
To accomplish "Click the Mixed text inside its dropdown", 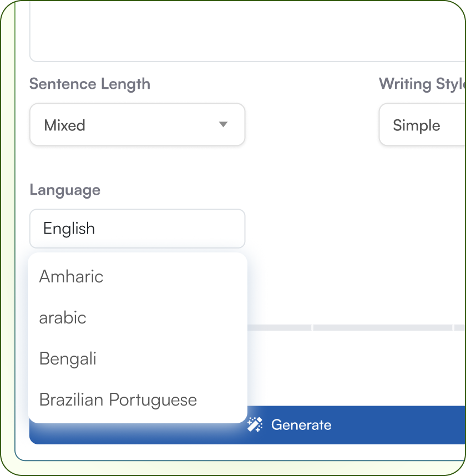I will pos(65,125).
